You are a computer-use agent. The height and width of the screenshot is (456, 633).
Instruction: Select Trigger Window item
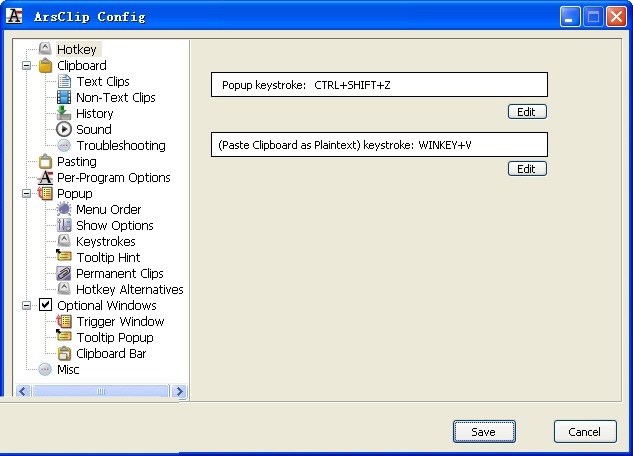(120, 321)
